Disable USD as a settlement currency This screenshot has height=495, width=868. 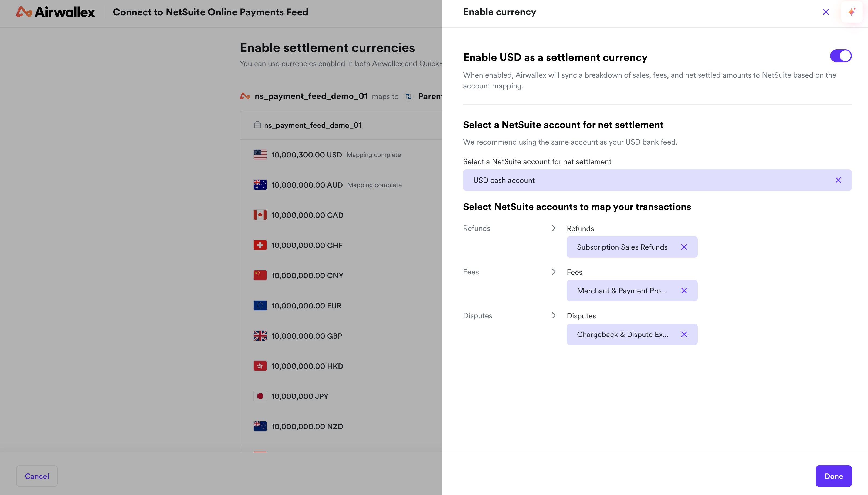tap(840, 56)
